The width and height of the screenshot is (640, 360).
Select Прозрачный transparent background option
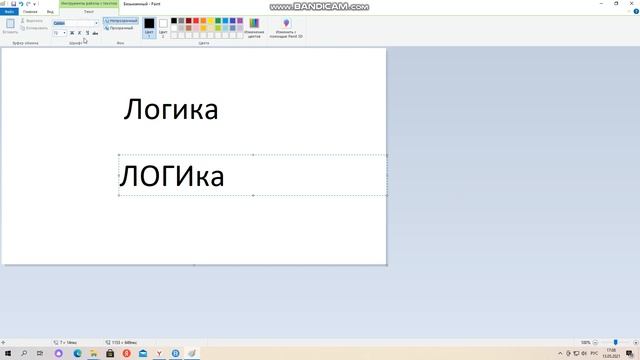[119, 28]
